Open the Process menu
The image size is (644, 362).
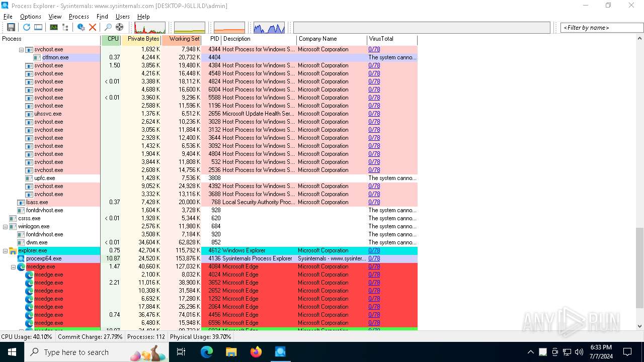coord(79,17)
